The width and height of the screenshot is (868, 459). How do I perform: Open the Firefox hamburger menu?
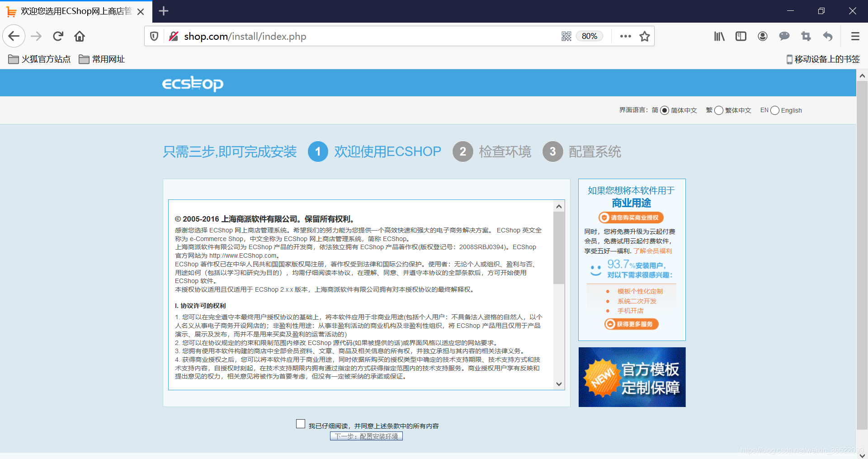[x=855, y=36]
